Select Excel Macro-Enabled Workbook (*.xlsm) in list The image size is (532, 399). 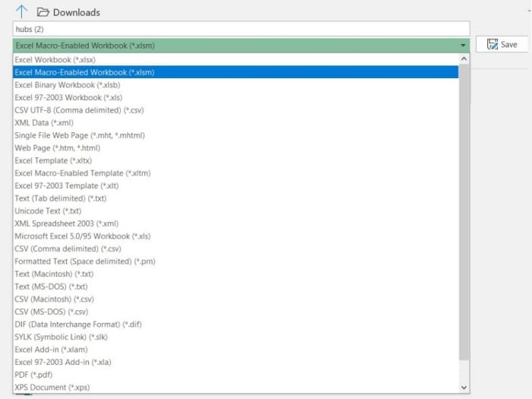click(236, 72)
